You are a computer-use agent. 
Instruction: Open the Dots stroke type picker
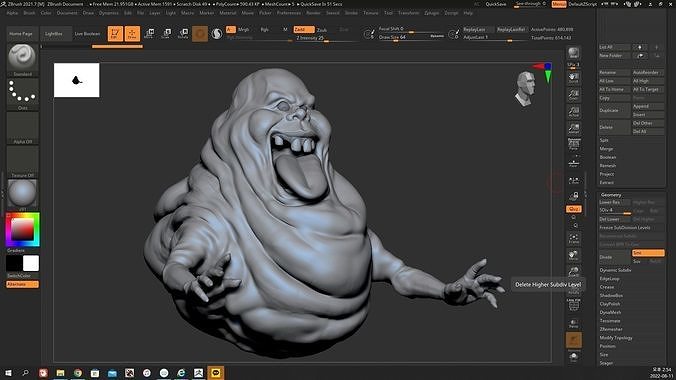22,94
